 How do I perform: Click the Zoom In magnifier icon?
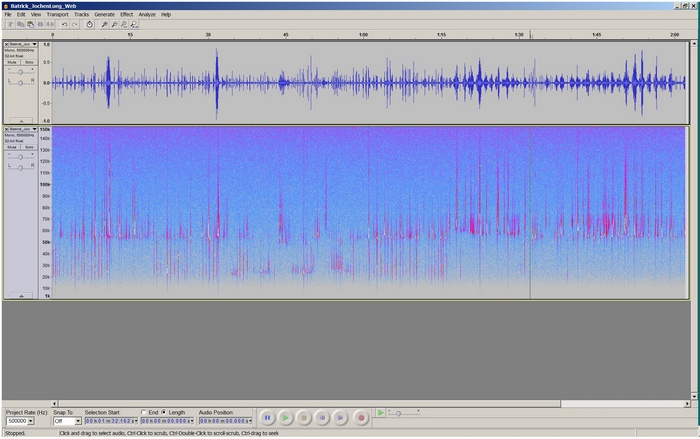tap(104, 25)
